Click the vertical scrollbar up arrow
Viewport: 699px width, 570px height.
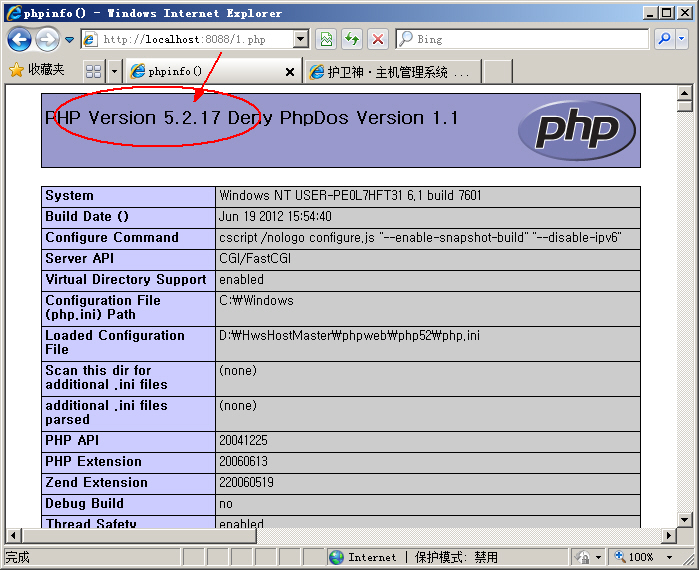(x=684, y=93)
